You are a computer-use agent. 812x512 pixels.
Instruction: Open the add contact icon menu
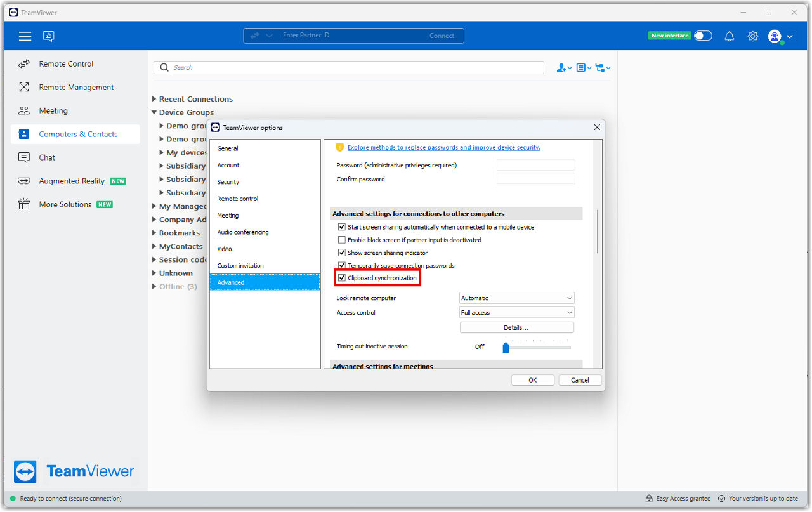[564, 67]
